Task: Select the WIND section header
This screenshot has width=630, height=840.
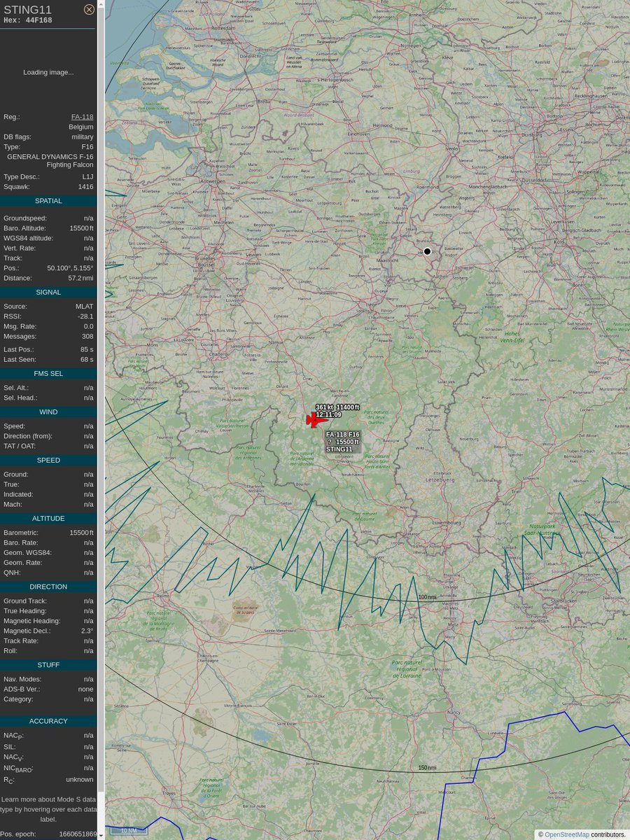Action: pyautogui.click(x=48, y=412)
